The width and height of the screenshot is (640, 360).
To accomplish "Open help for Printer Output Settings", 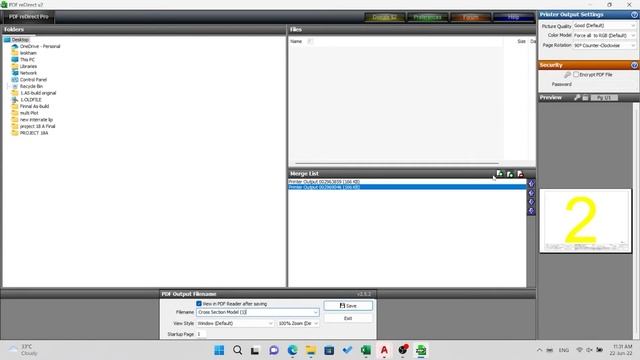I will pyautogui.click(x=634, y=15).
